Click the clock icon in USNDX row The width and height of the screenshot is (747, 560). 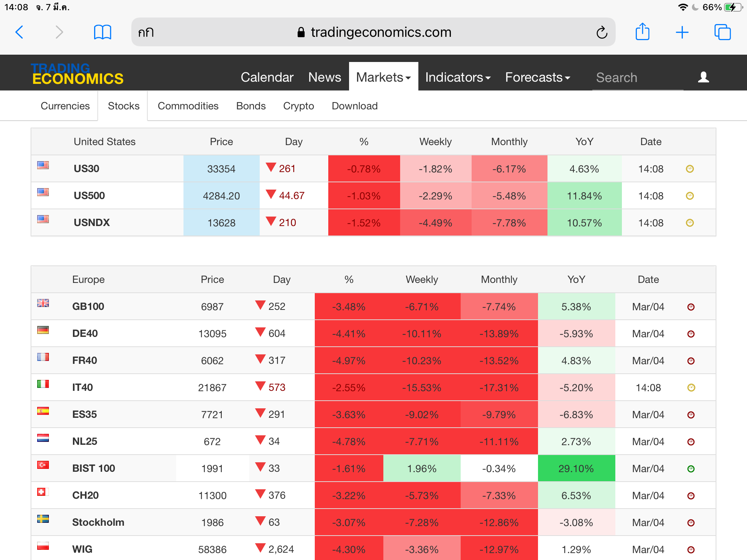(x=689, y=223)
